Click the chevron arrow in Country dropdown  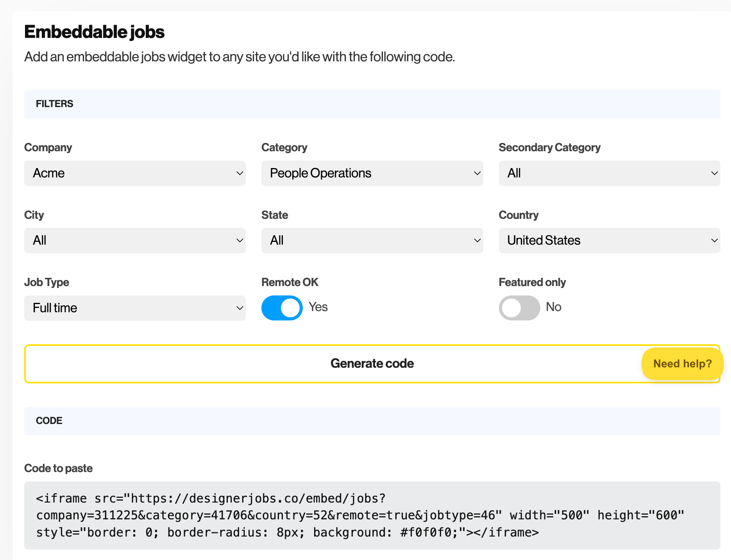pos(714,240)
